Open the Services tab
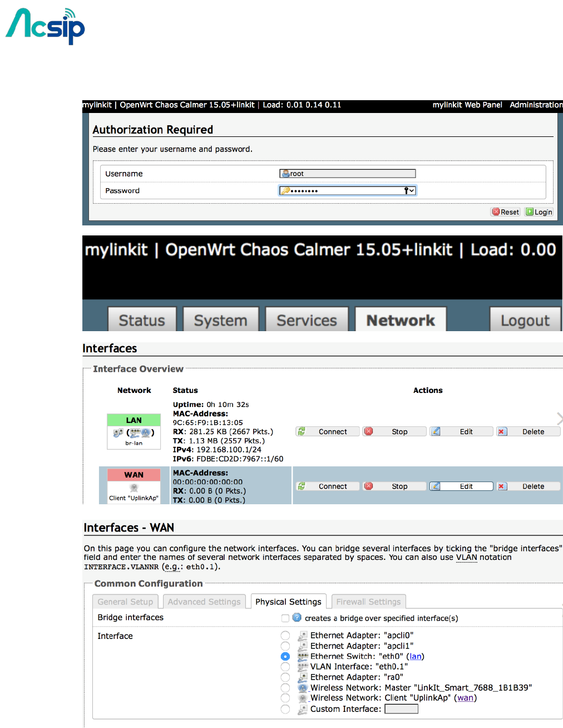The width and height of the screenshot is (563, 728). click(307, 320)
